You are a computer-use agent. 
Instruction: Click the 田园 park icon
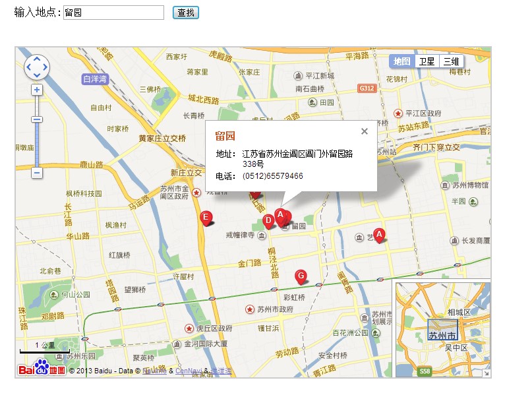tap(312, 102)
